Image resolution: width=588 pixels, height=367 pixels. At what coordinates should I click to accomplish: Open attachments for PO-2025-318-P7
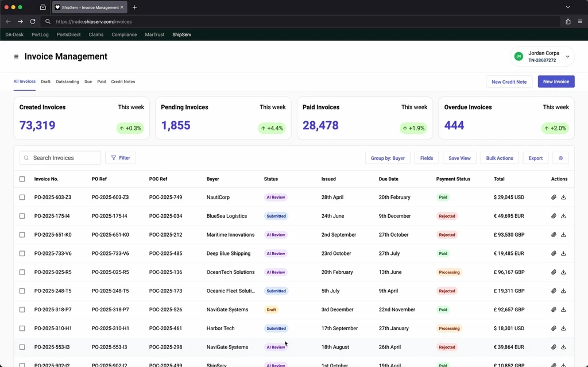554,310
